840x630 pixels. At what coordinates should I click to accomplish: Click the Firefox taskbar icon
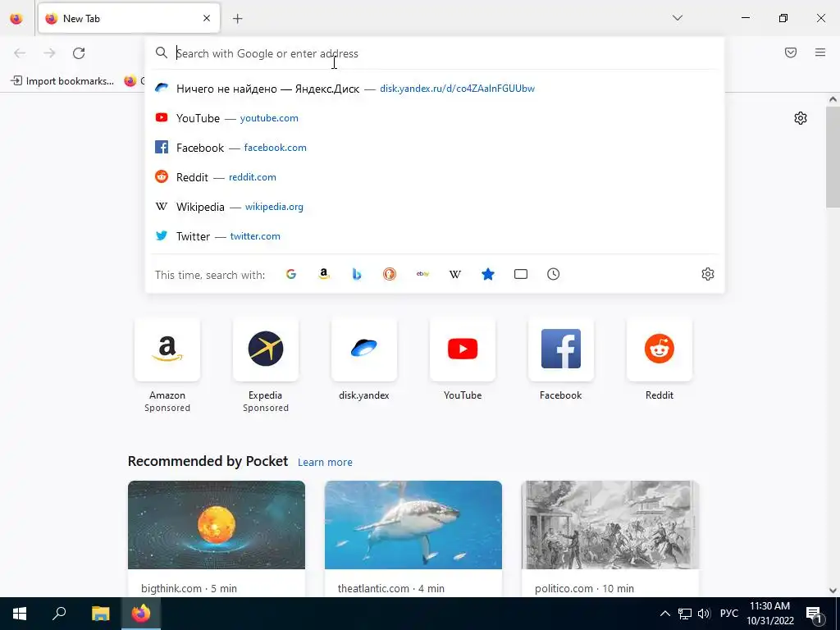[141, 614]
